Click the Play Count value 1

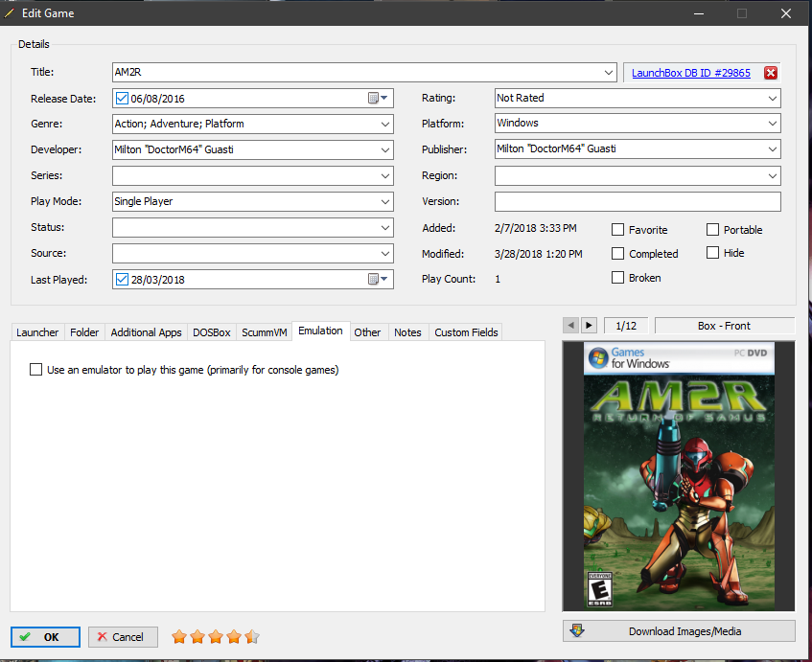tap(498, 279)
